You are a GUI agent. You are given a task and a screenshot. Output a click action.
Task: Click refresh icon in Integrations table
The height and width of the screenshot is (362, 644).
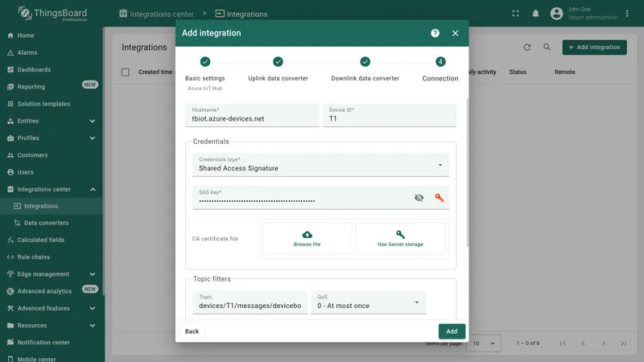coord(527,47)
